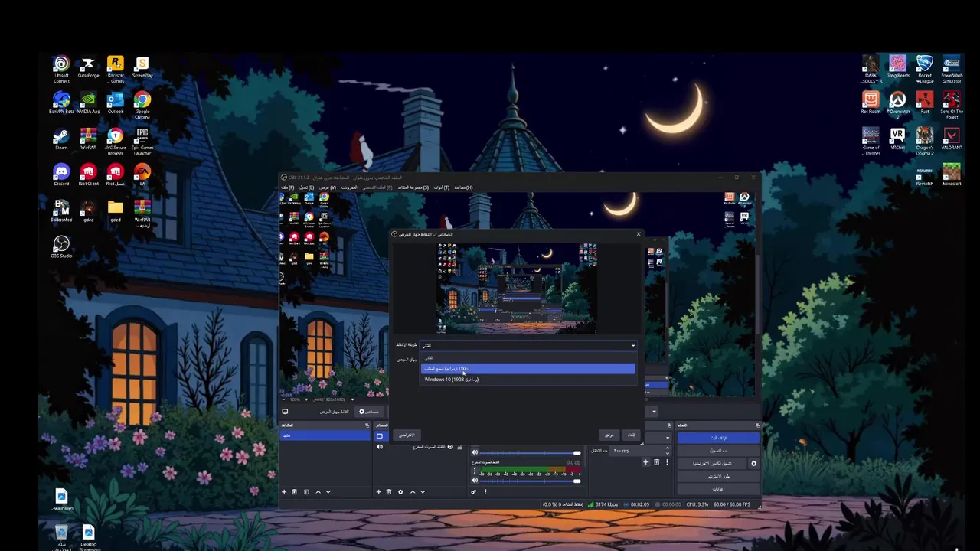Open the EA app desktop icon
Viewport: 980px width, 551px height.
click(142, 174)
